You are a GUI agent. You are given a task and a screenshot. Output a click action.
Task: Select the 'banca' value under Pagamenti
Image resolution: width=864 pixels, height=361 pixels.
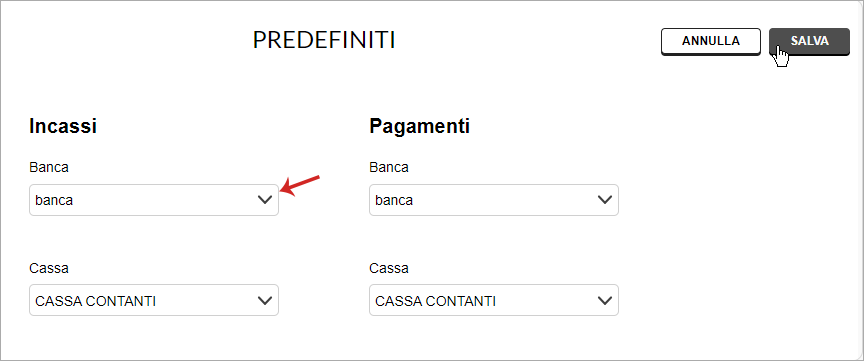[394, 200]
